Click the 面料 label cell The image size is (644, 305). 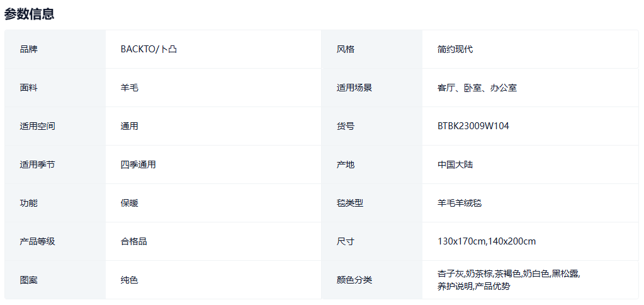coord(29,88)
